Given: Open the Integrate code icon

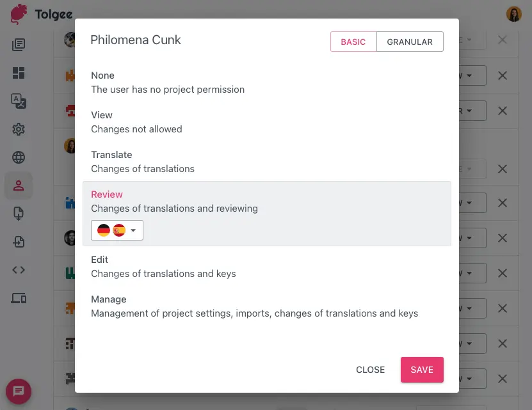Looking at the screenshot, I should pos(19,269).
